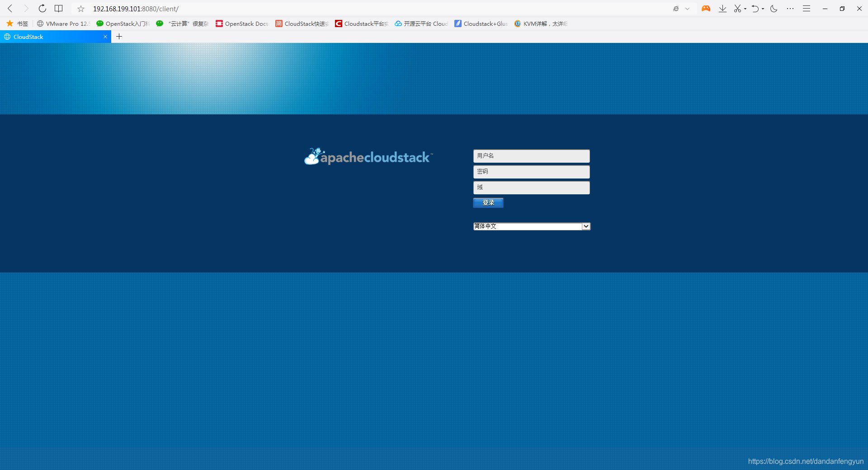This screenshot has width=868, height=470.
Task: Open the OpenStack入门 bookmark
Action: pos(123,23)
